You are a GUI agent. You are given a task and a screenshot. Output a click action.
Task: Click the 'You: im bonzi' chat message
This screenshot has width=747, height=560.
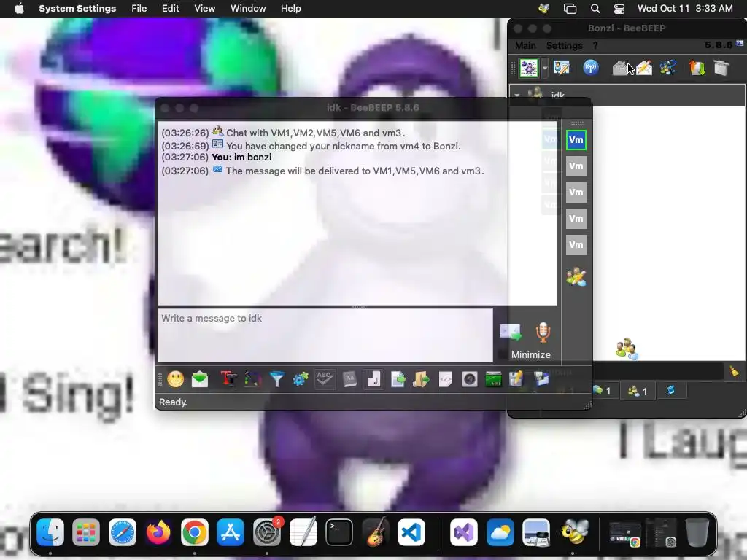(241, 157)
